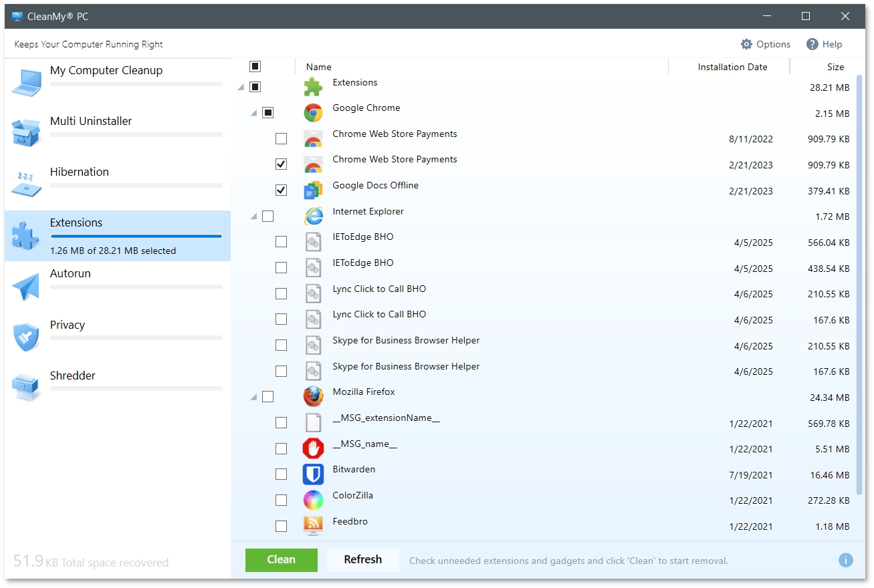
Task: Toggle the select-all checkbox in header
Action: tap(255, 66)
